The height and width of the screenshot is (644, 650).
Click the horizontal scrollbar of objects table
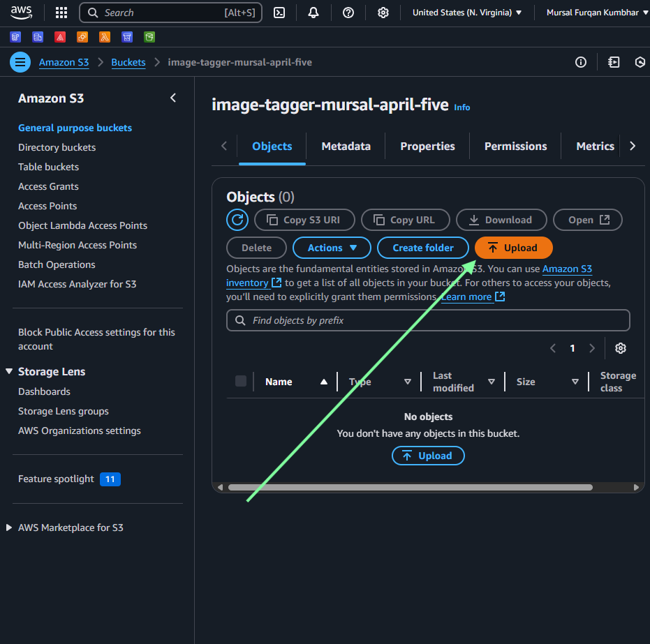tap(411, 488)
